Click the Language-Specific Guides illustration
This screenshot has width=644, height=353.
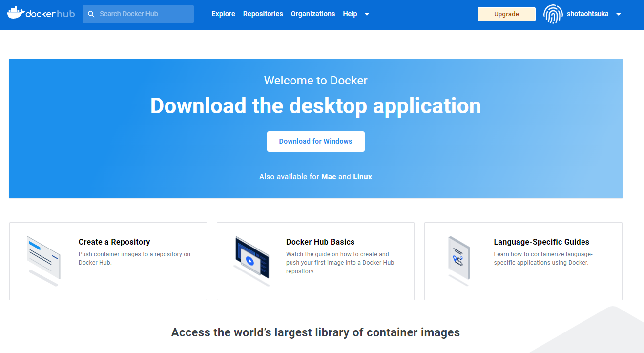(459, 261)
